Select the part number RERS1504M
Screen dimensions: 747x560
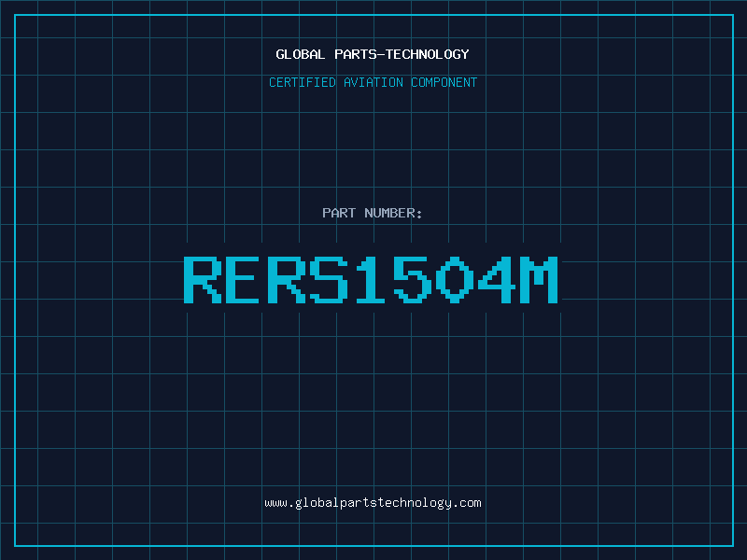click(371, 280)
